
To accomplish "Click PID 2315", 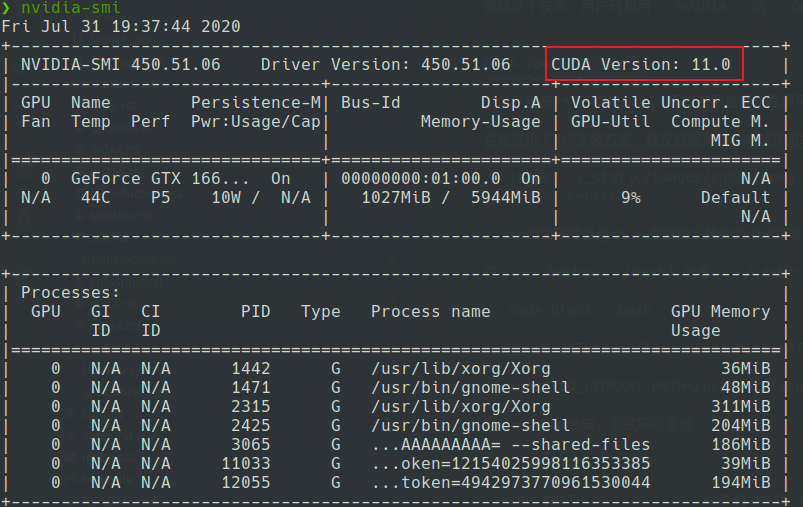I will [x=250, y=406].
